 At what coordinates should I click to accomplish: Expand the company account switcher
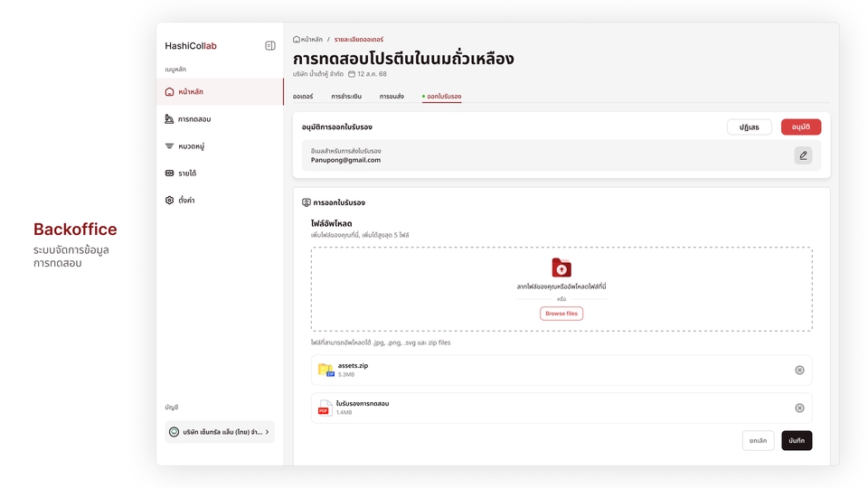[x=220, y=432]
